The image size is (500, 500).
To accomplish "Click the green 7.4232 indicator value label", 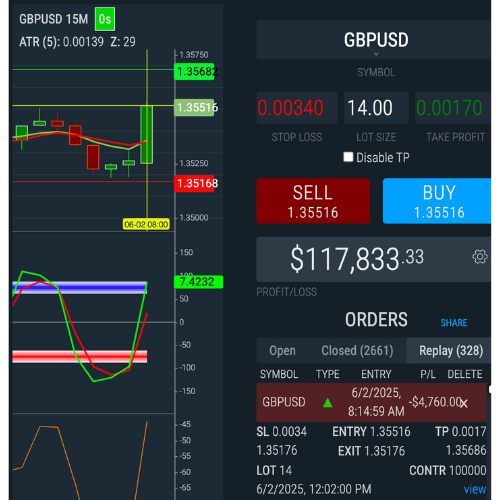I will 198,282.
